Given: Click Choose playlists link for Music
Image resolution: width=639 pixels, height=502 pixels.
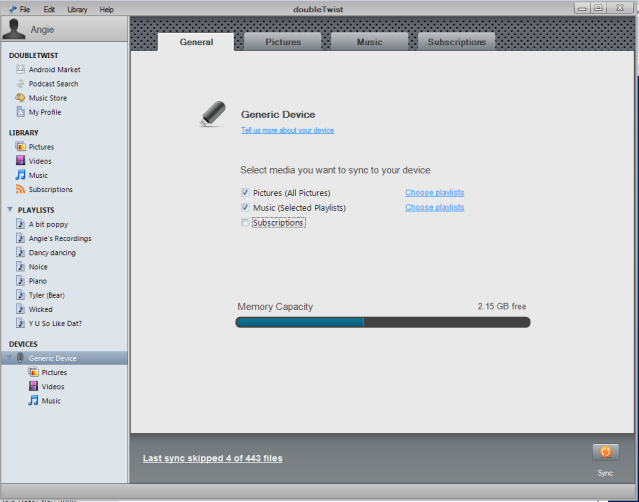Looking at the screenshot, I should pos(434,207).
